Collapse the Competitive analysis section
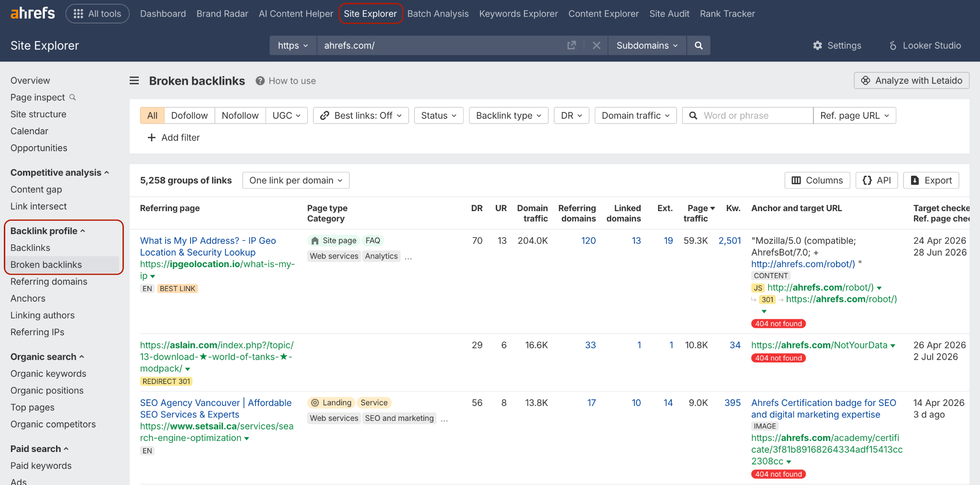 [60, 173]
